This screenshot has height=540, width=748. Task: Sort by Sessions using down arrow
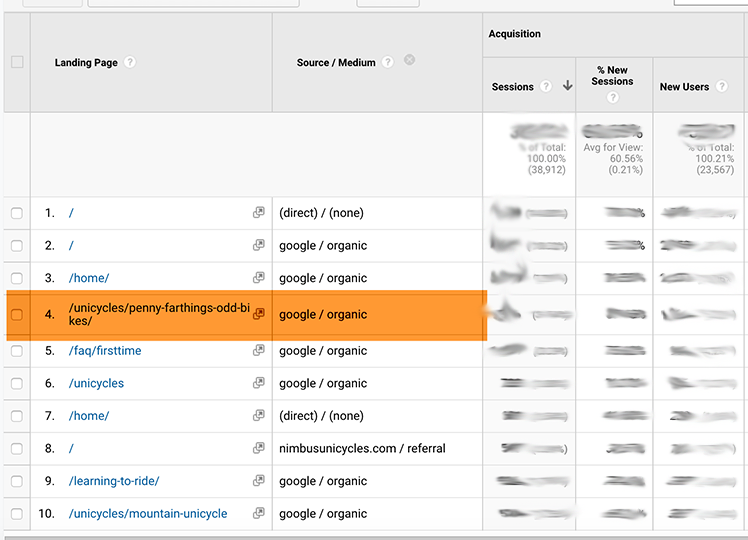click(567, 87)
